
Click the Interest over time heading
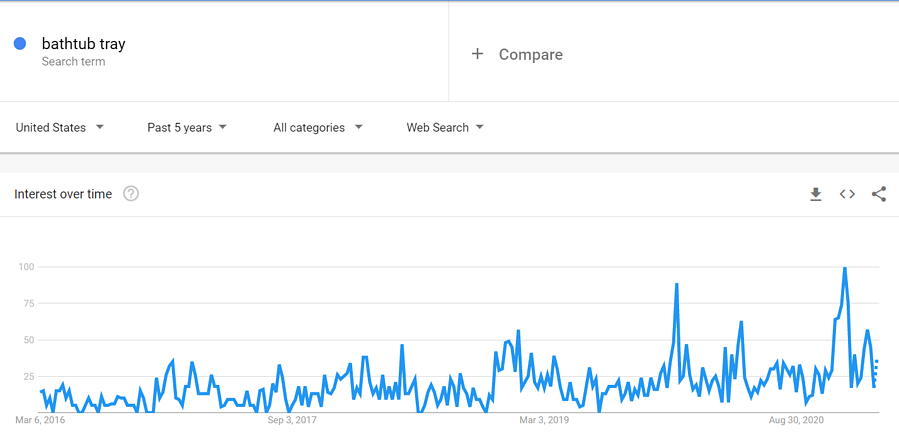(x=63, y=194)
